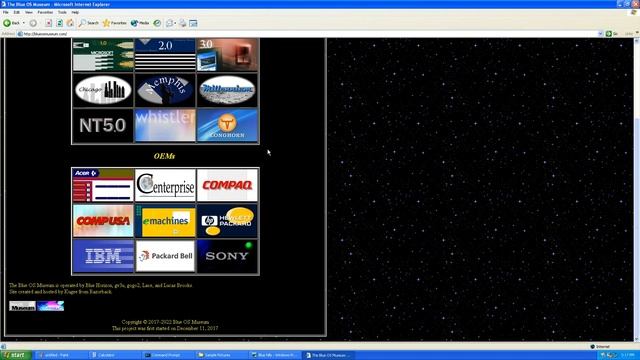Click into the Address bar URL field

pyautogui.click(x=309, y=34)
